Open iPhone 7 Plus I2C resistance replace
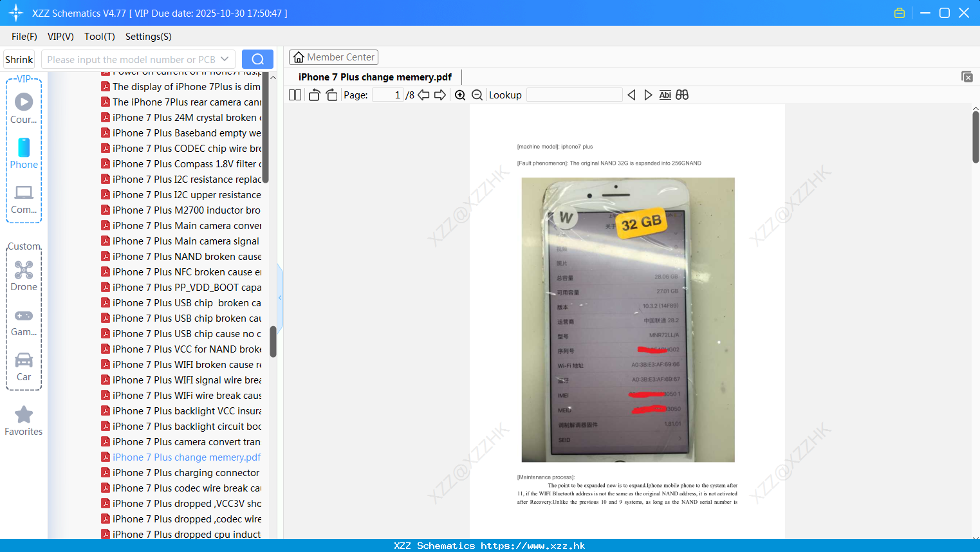 [181, 179]
